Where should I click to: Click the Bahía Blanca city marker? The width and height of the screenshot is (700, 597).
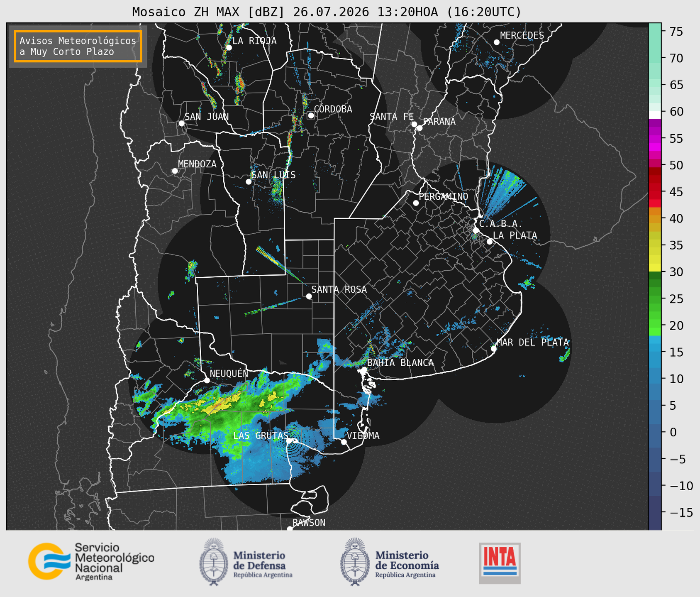364,369
